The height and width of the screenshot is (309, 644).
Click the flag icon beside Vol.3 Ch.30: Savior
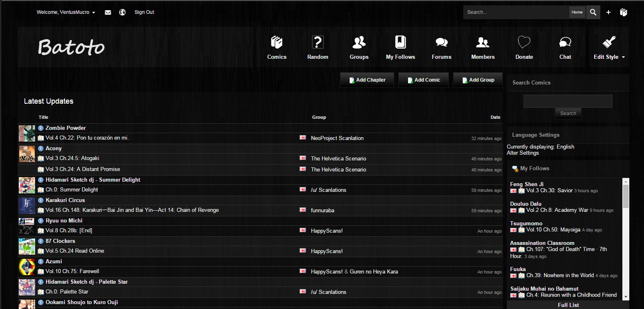tap(513, 191)
